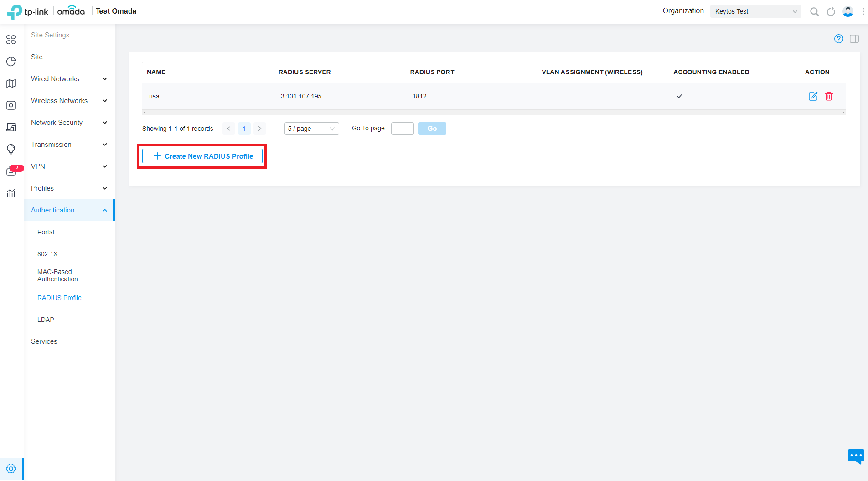Open MAC-Based Authentication item

pos(57,275)
